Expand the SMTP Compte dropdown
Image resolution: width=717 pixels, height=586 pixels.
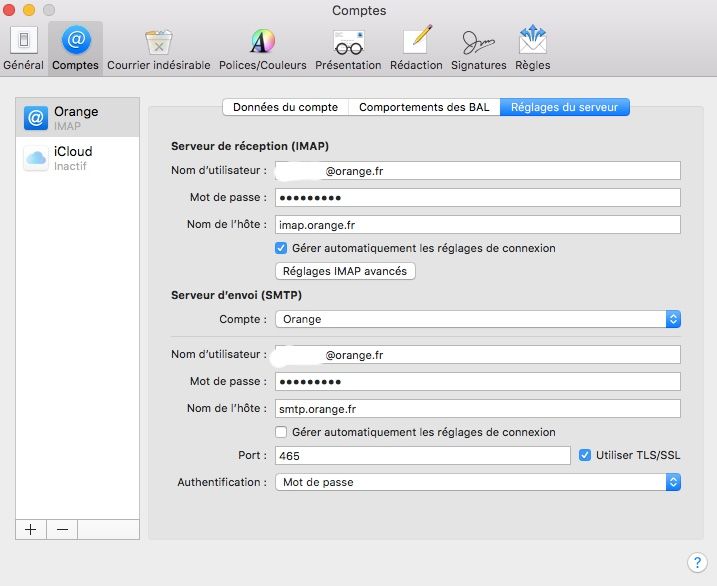(x=478, y=320)
